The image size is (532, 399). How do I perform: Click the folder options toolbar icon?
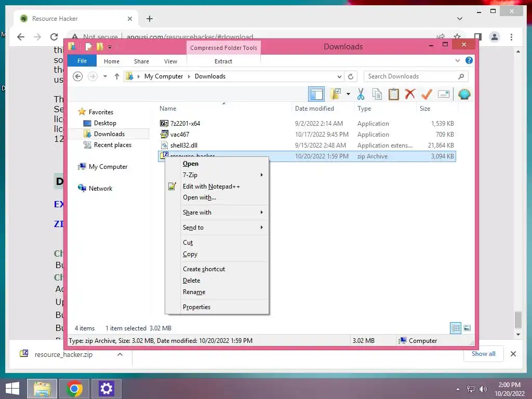336,94
